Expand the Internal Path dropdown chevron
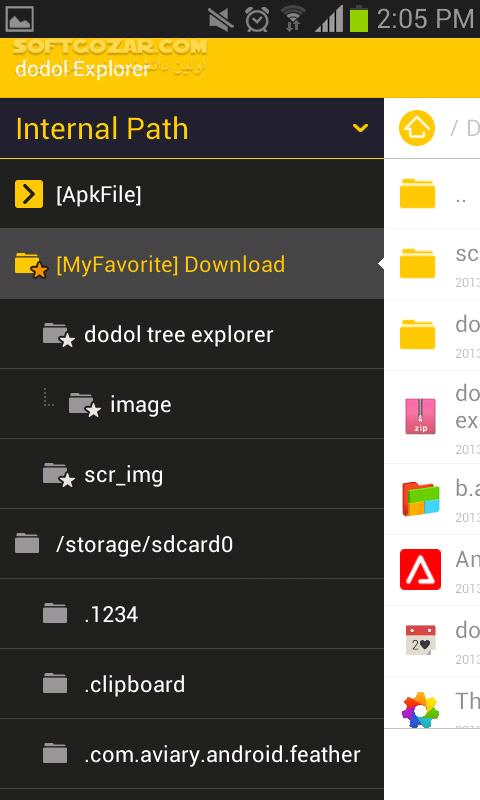 click(x=360, y=128)
